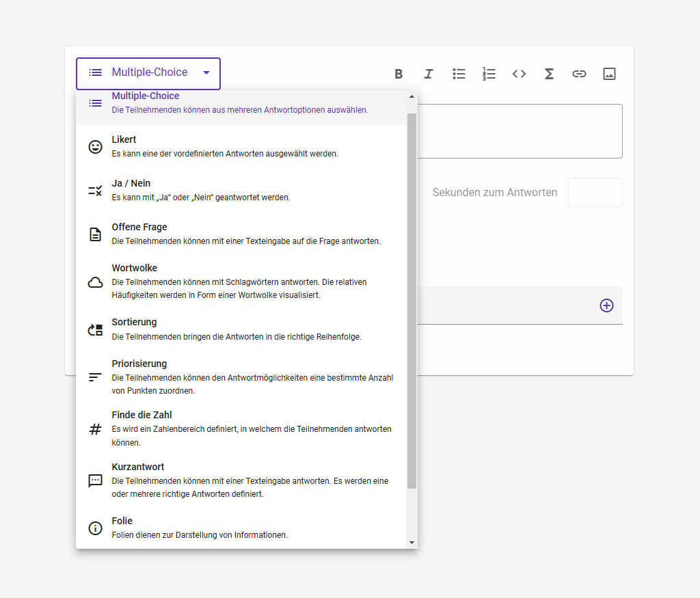Viewport: 700px width, 598px height.
Task: Select Priorisierung from the dropdown list
Action: [x=241, y=377]
